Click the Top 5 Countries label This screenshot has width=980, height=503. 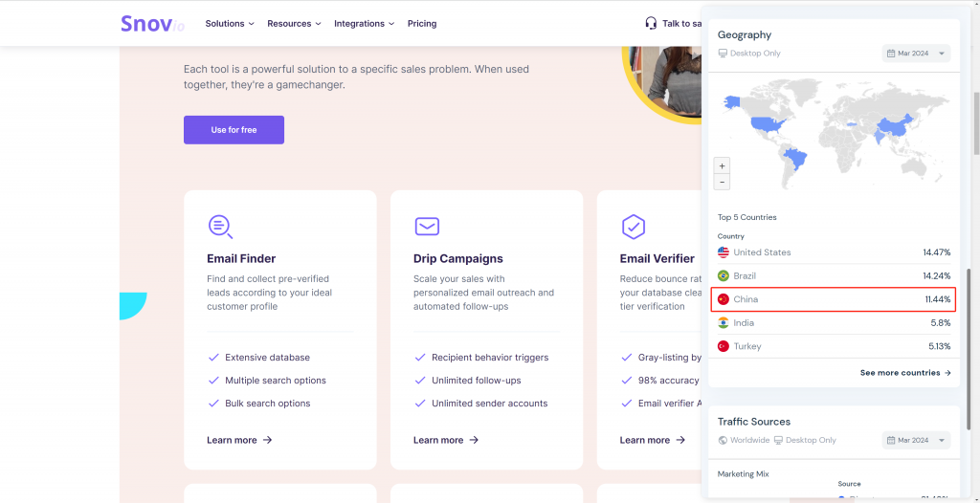pos(746,217)
